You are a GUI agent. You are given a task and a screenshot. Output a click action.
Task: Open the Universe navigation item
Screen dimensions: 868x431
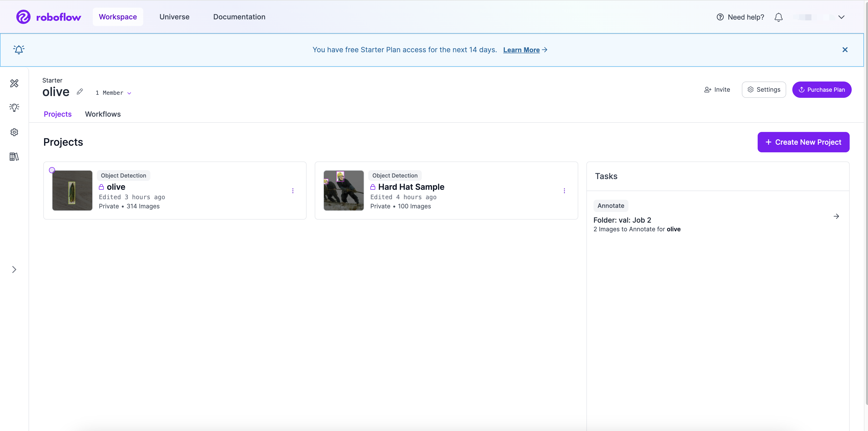pyautogui.click(x=174, y=17)
